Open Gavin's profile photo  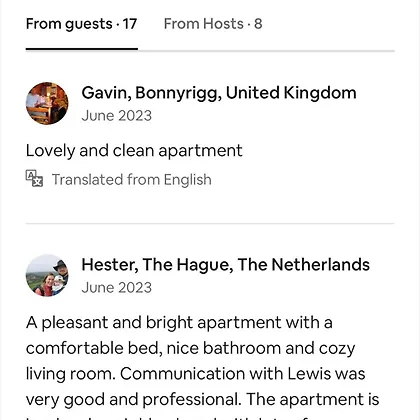pos(47,103)
